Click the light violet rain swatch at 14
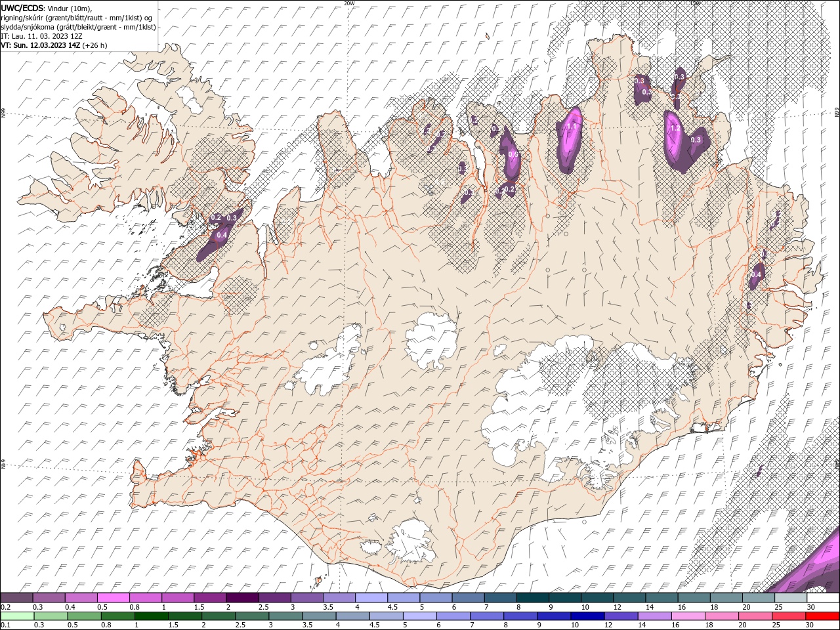This screenshot has height=630, width=840. [x=654, y=616]
